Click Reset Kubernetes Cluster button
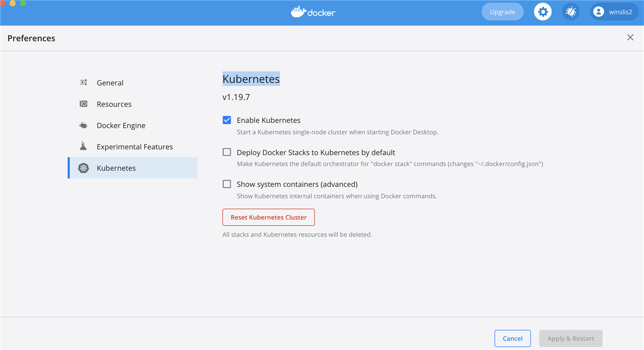 coord(269,217)
